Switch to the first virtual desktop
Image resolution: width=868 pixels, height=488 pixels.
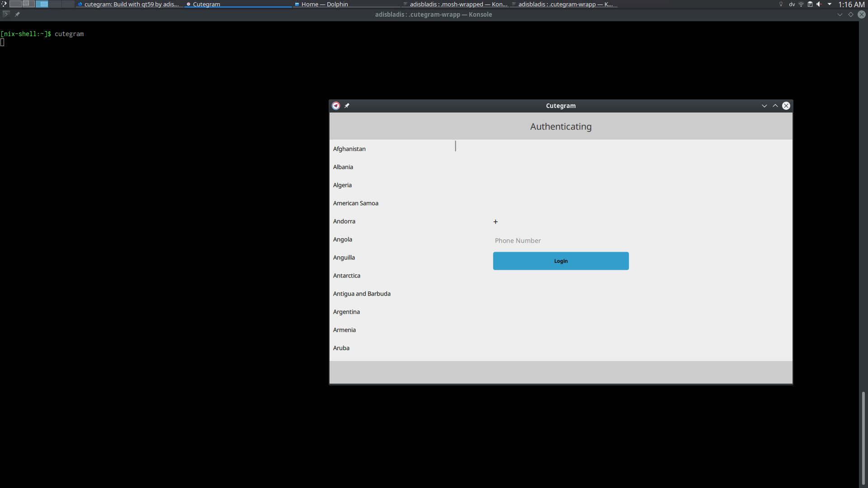[15, 4]
